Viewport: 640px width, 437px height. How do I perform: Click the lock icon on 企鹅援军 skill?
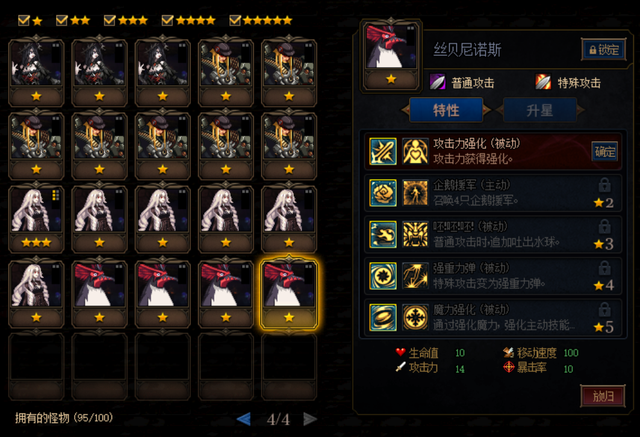coord(604,185)
